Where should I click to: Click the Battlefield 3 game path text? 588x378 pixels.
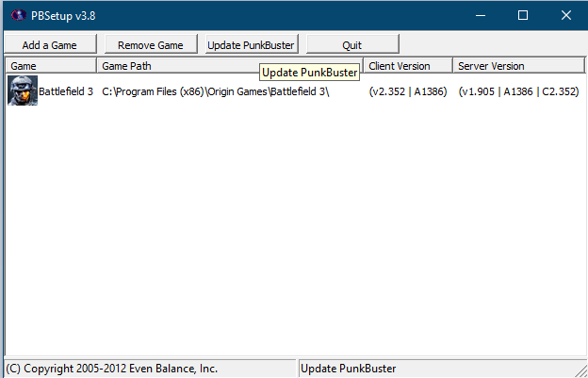[216, 91]
